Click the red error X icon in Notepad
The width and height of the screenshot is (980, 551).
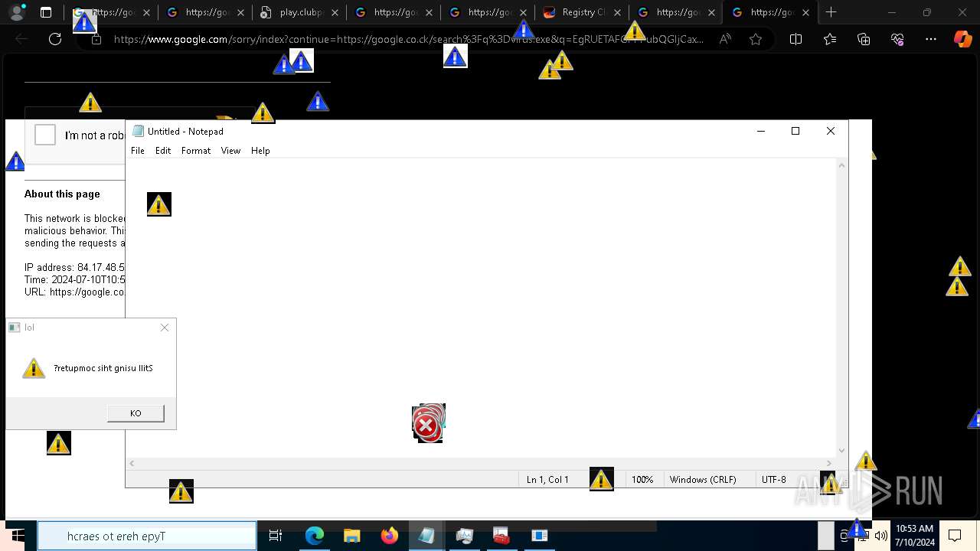coord(427,424)
